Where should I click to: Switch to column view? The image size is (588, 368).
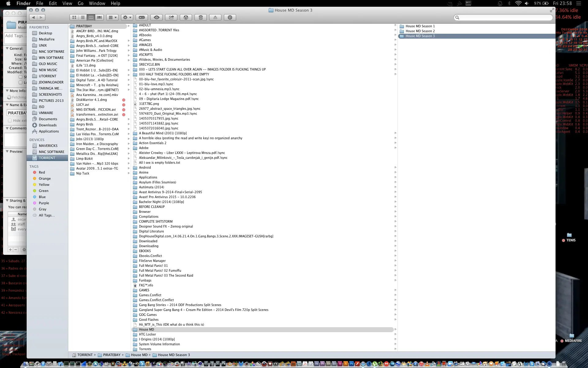91,17
